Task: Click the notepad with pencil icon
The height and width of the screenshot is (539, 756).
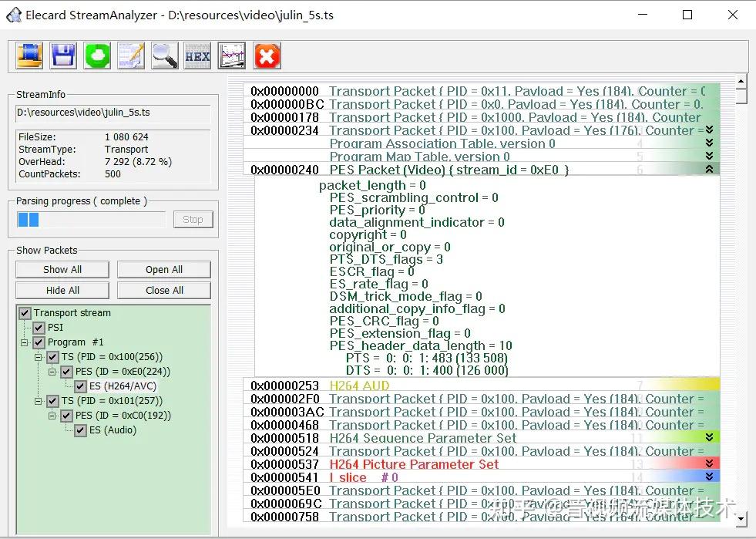Action: pyautogui.click(x=130, y=56)
